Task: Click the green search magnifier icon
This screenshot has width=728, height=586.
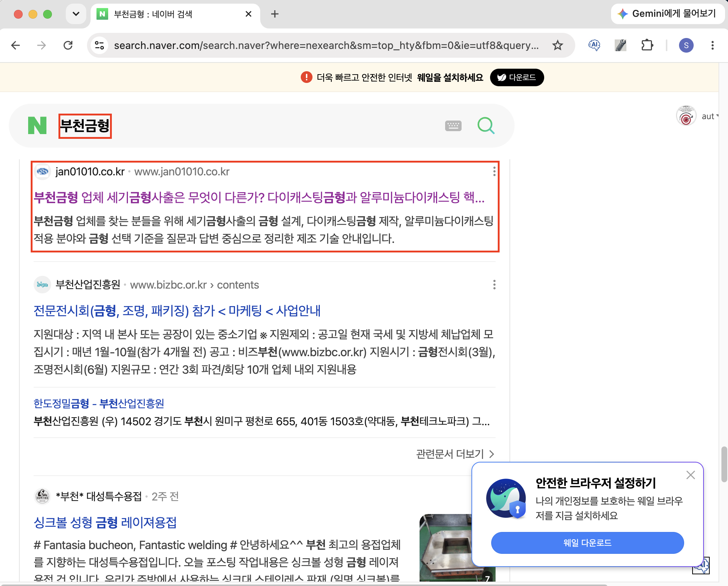Action: [x=486, y=126]
